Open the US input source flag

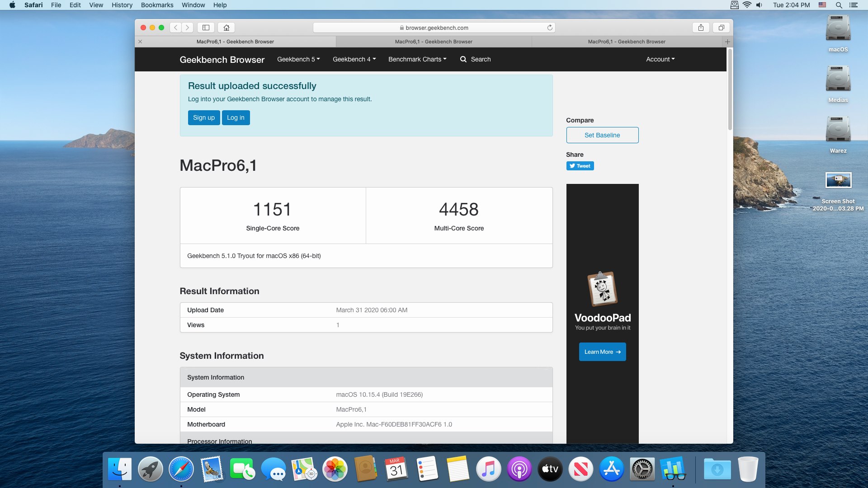pos(822,5)
